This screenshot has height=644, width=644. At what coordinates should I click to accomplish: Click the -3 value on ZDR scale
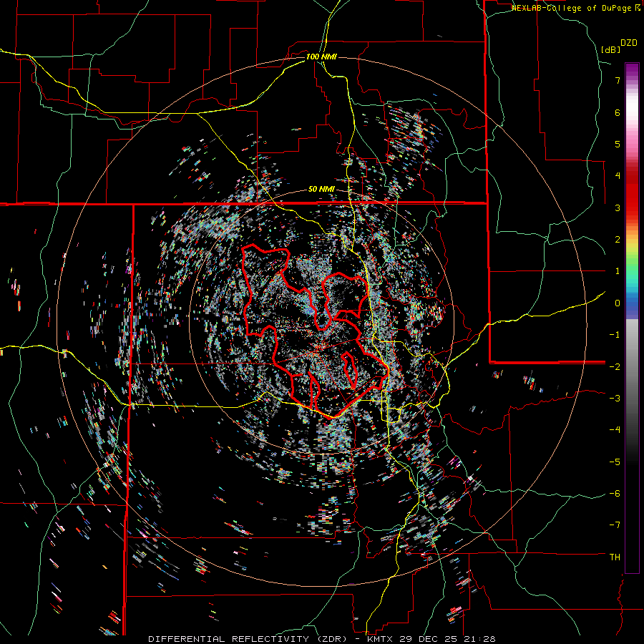[x=615, y=399]
